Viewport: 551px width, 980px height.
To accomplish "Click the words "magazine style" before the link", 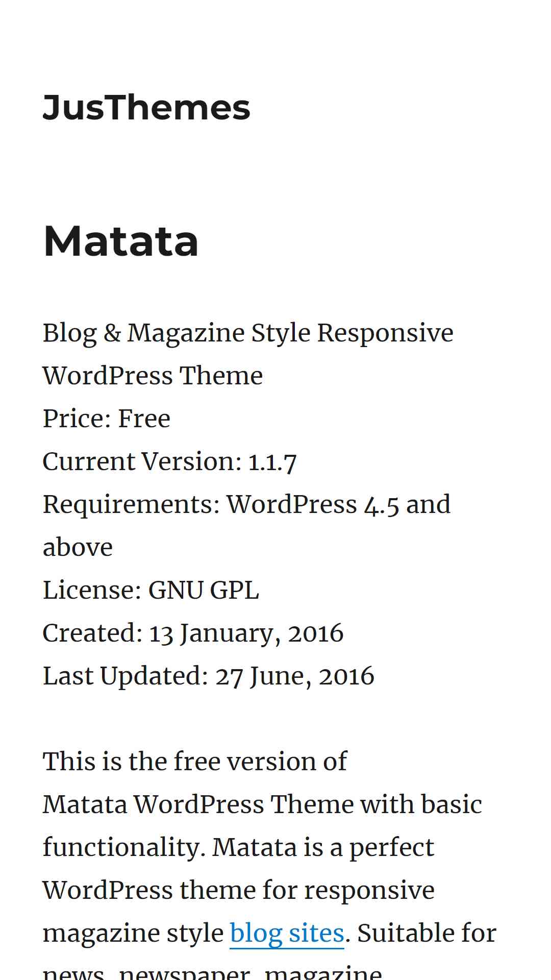I will coord(133,933).
